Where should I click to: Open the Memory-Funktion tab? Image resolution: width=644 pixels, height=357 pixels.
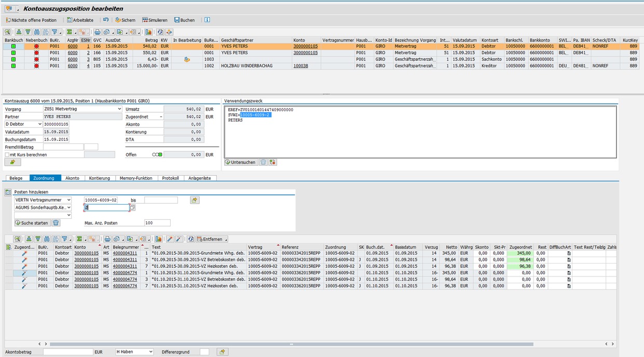coord(136,178)
